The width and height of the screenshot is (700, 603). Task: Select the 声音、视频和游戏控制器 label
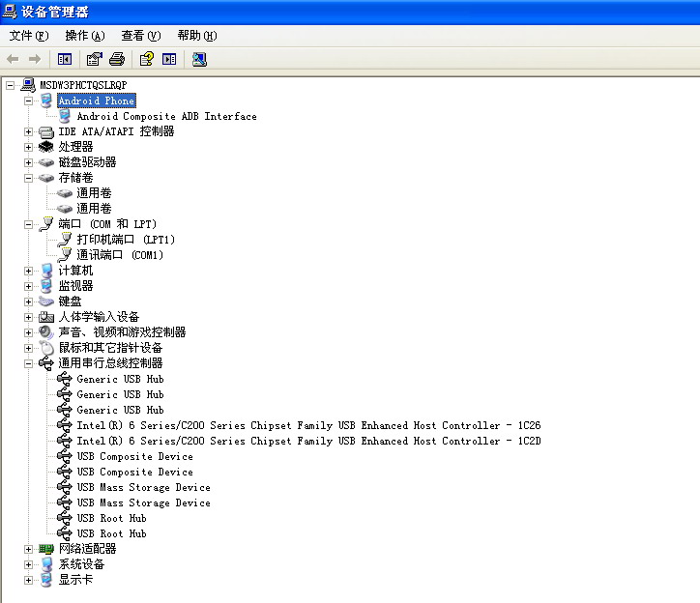(x=122, y=332)
